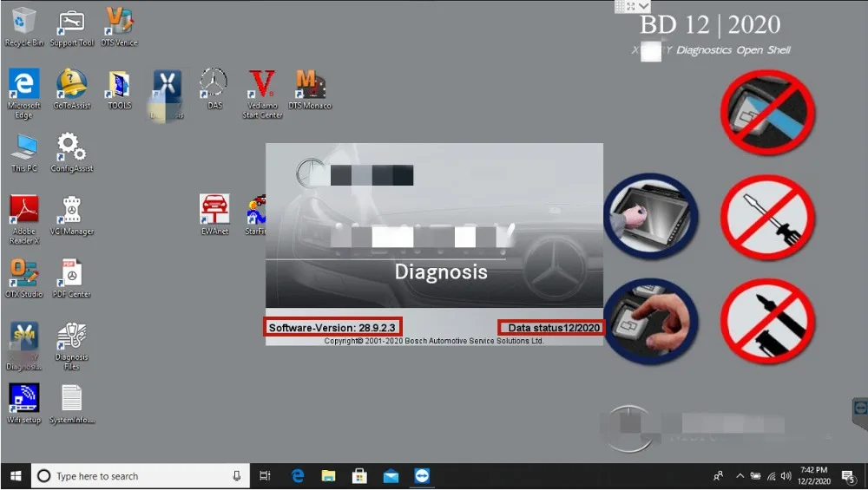
Task: Click the search box microphone icon
Action: (236, 476)
